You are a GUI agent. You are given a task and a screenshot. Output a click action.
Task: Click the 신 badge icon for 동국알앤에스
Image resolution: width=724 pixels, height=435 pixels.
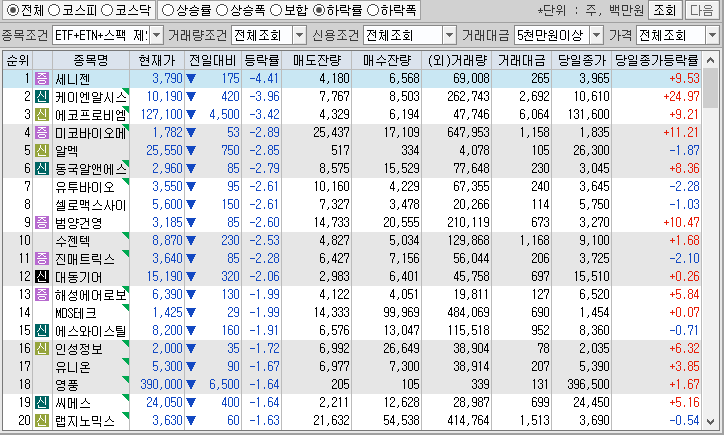[42, 169]
